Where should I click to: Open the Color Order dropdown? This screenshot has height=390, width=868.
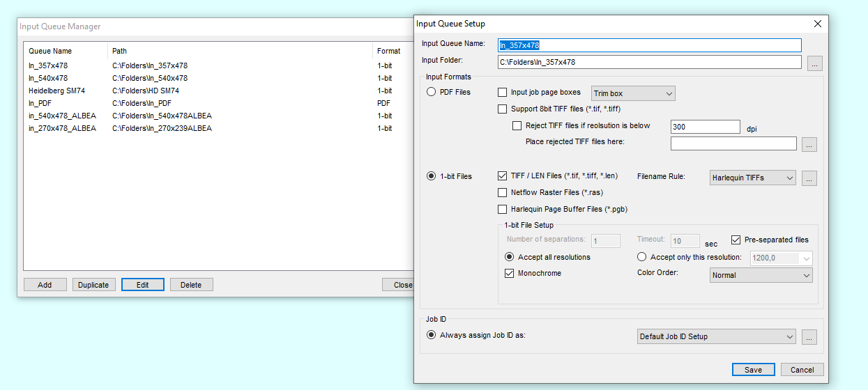[x=761, y=276]
